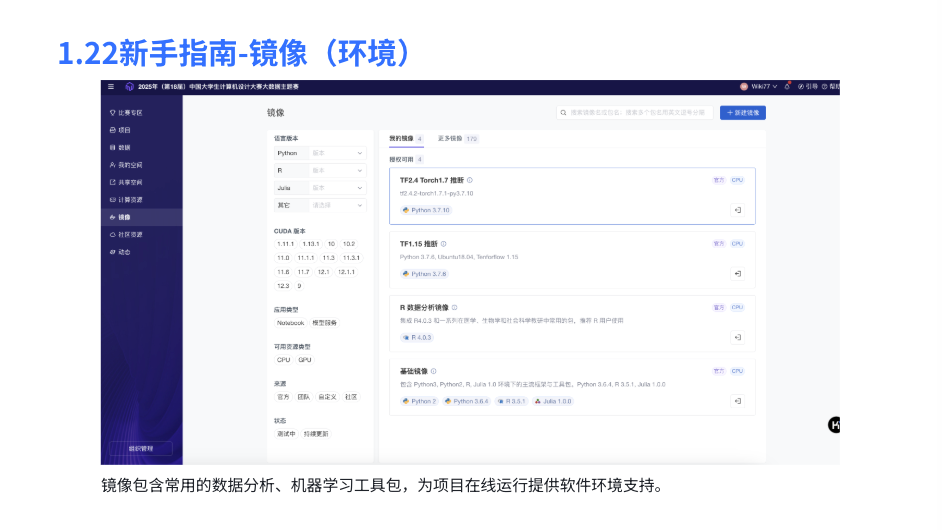This screenshot has height=530, width=942.
Task: Toggle the CUDA 11.0 version filter
Action: (x=283, y=257)
